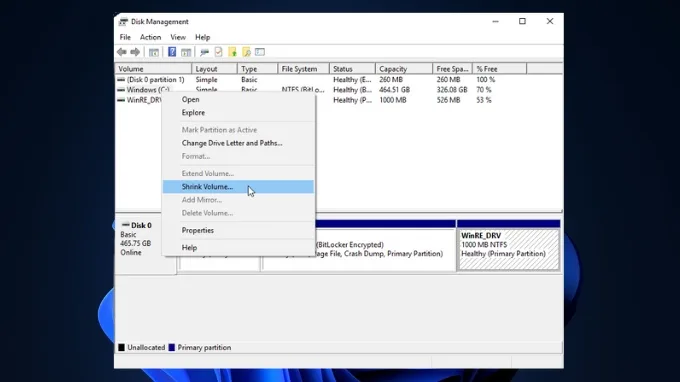Click the greyed Delete Volume entry
Screen dimensions: 680x382
(238, 213)
